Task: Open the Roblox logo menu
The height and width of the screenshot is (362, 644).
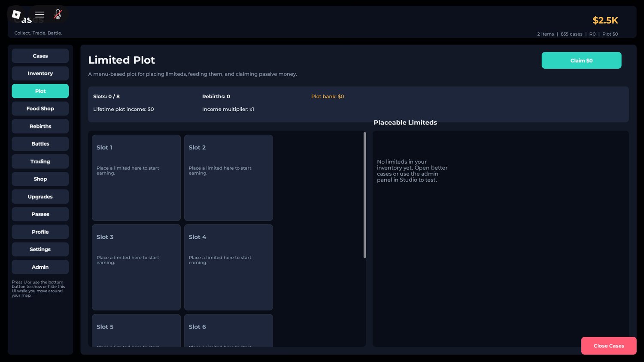Action: tap(16, 15)
